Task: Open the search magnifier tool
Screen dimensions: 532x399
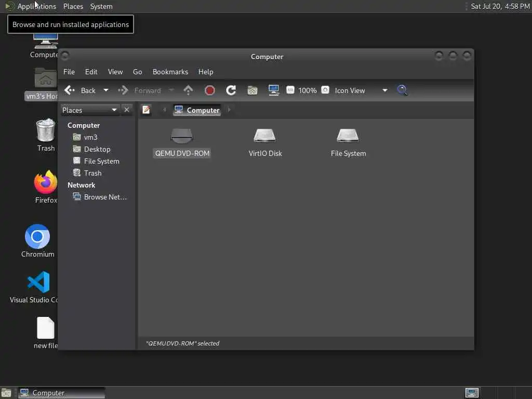Action: (x=403, y=90)
